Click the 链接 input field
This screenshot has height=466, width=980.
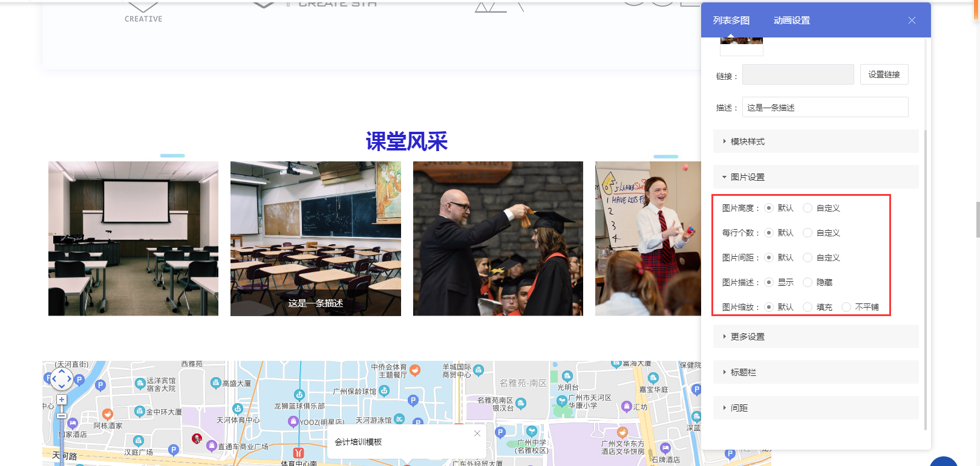pyautogui.click(x=798, y=74)
